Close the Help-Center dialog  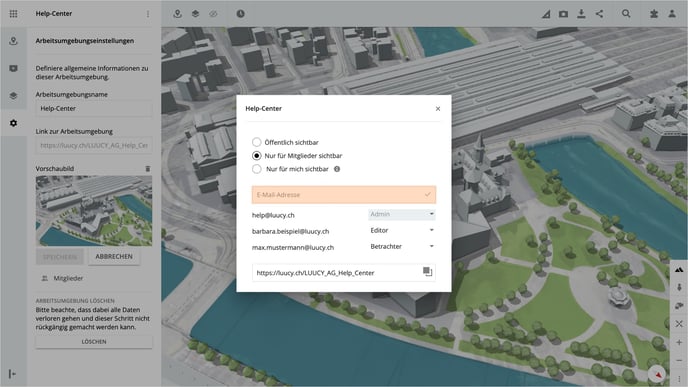tap(438, 109)
